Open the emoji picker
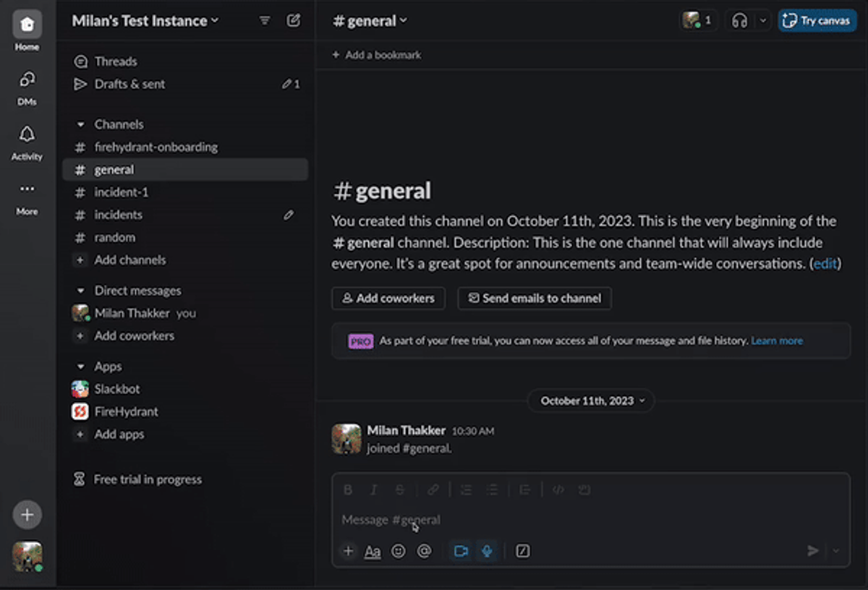 399,551
